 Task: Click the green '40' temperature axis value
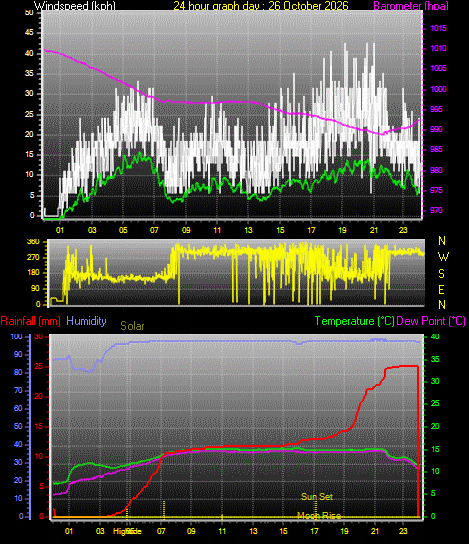[435, 337]
